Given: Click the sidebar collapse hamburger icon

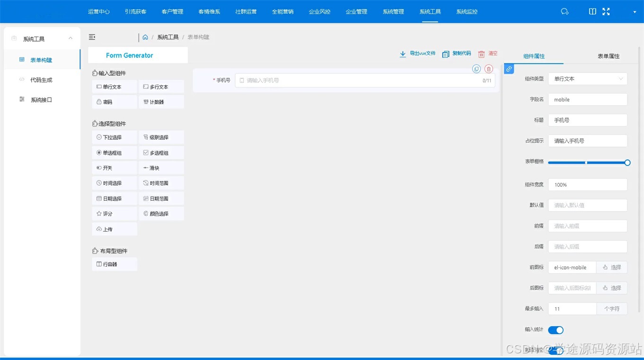Looking at the screenshot, I should [92, 37].
